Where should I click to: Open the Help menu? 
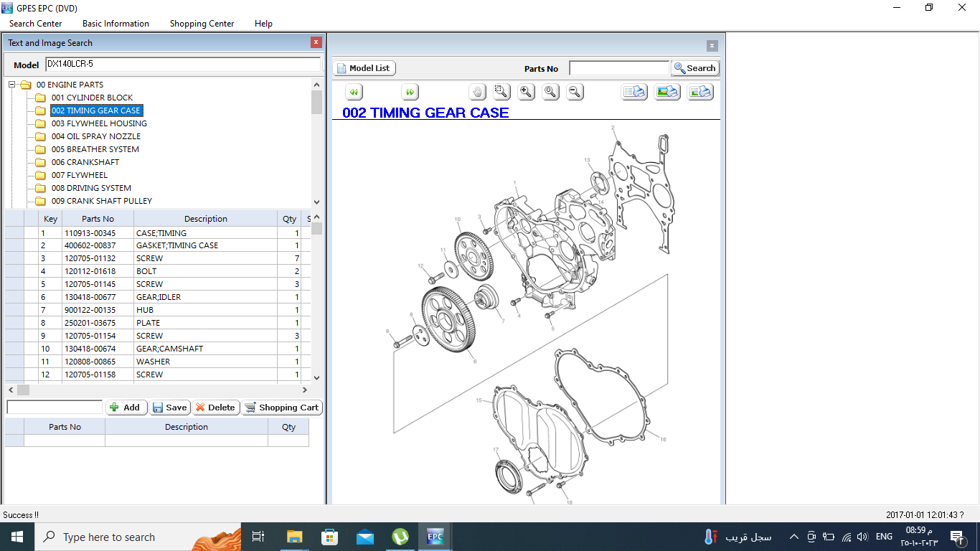[263, 24]
